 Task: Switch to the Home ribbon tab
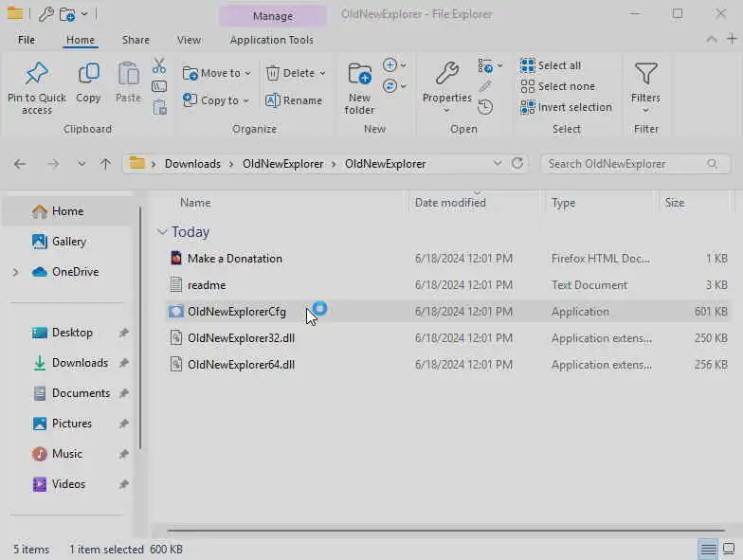pyautogui.click(x=80, y=40)
